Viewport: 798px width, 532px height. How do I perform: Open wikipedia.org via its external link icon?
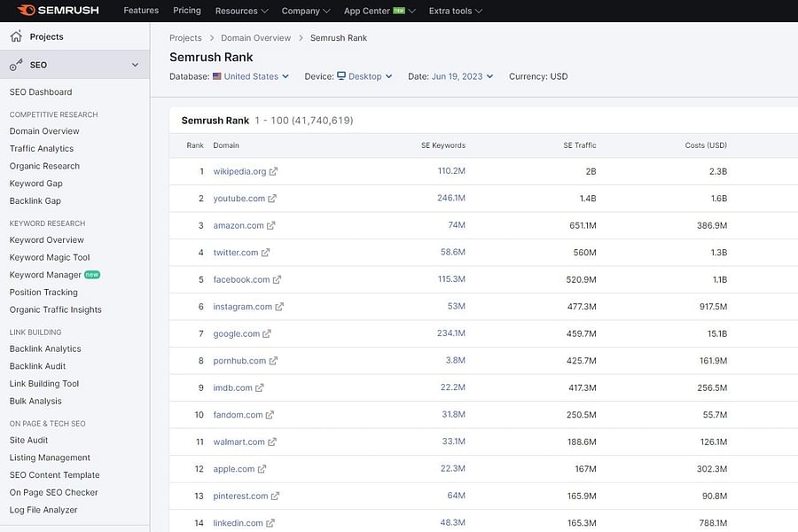tap(272, 170)
